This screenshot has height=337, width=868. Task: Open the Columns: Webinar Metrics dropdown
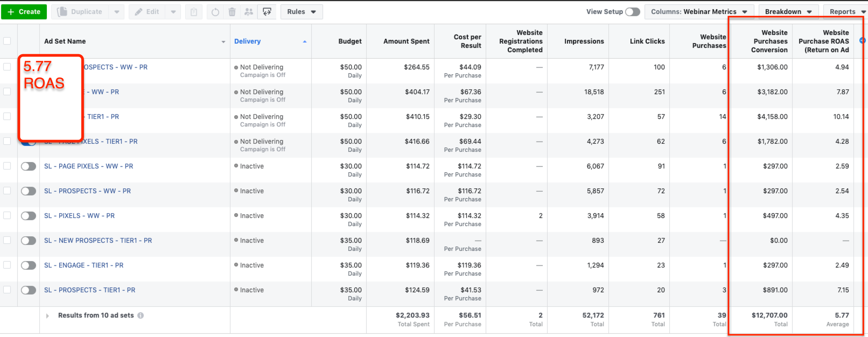coord(699,12)
